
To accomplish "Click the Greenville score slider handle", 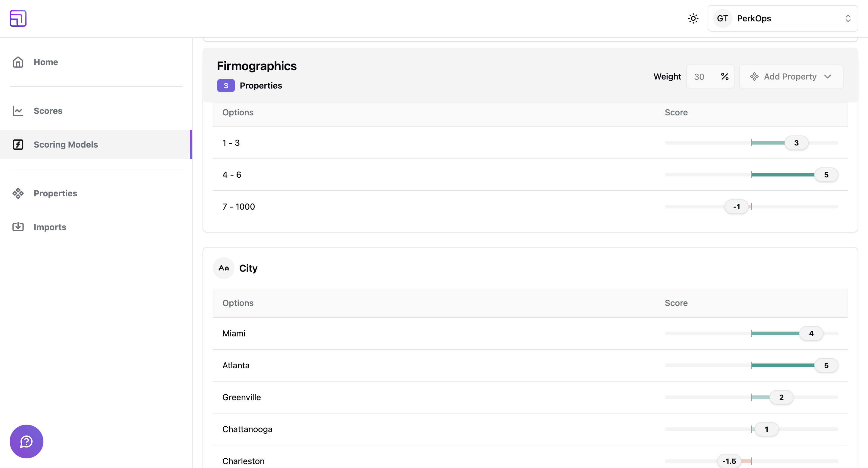I will pos(782,397).
